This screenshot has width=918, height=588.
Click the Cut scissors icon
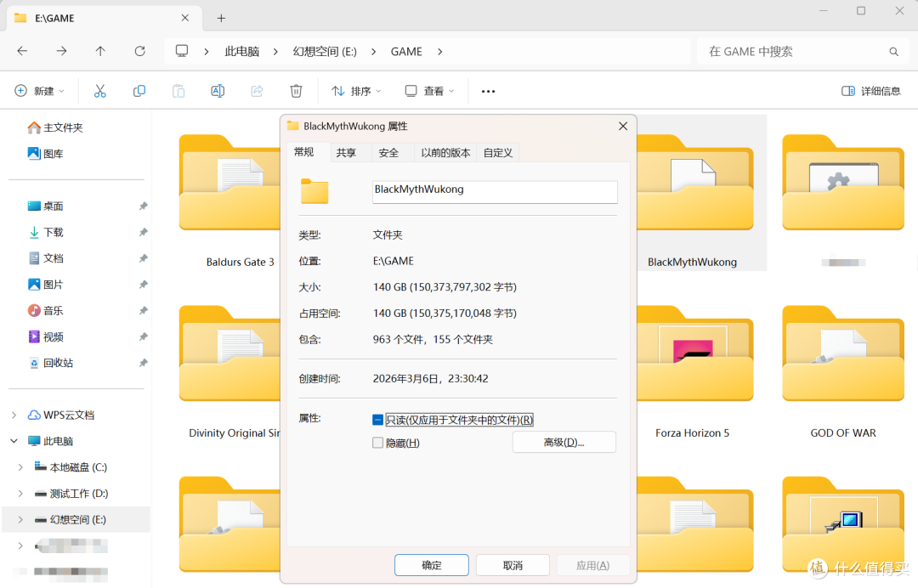100,91
